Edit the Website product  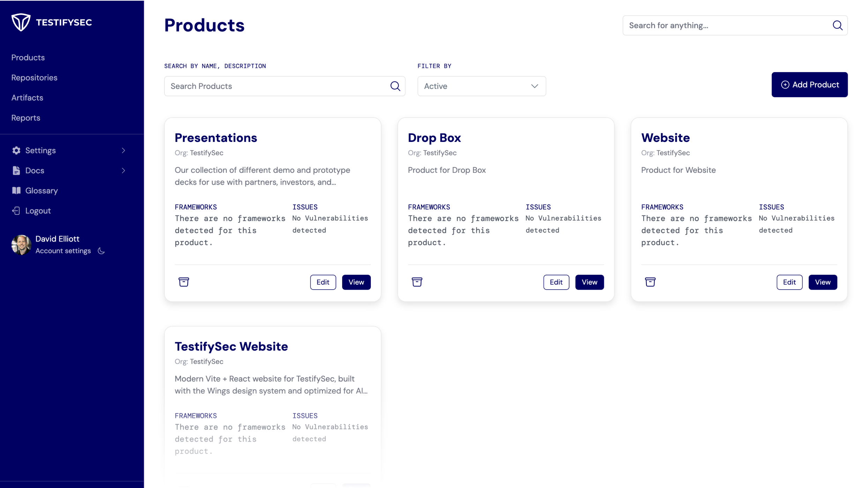coord(790,282)
